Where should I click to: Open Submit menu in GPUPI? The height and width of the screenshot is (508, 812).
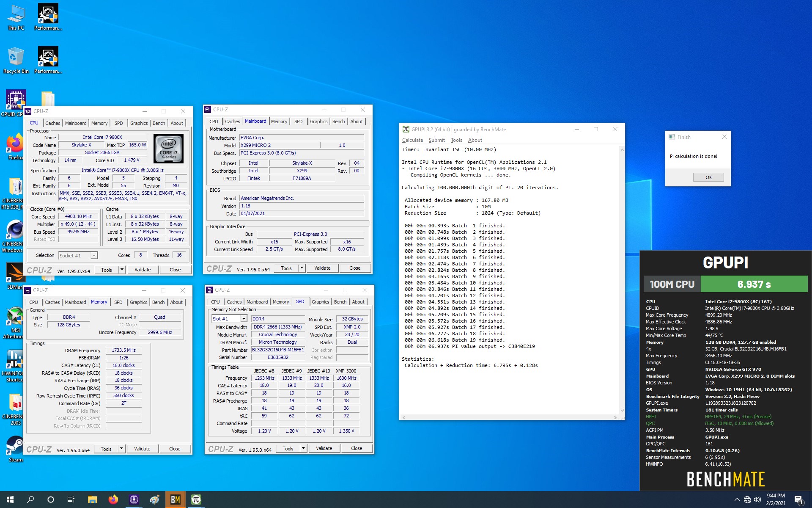(x=436, y=140)
